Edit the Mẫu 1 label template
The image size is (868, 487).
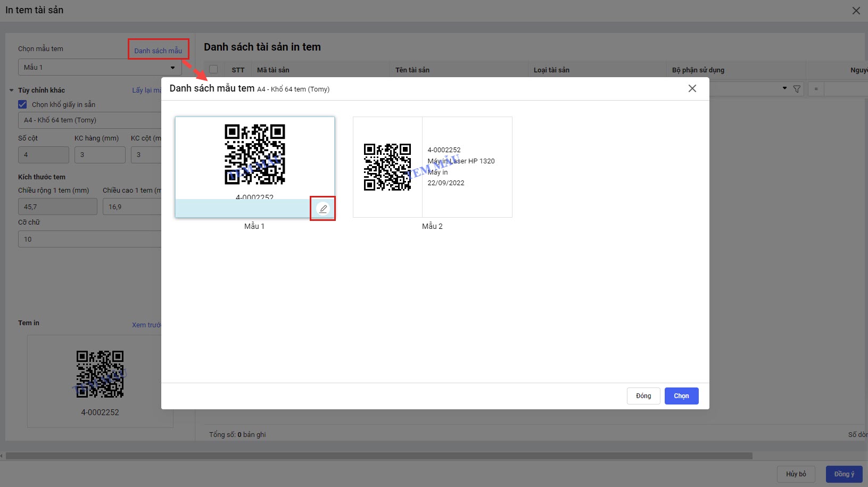(x=323, y=209)
